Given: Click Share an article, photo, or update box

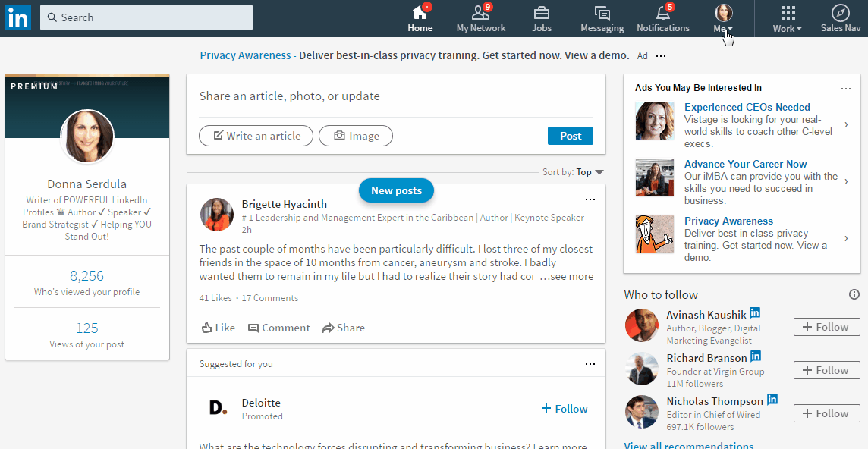Looking at the screenshot, I should pos(396,96).
